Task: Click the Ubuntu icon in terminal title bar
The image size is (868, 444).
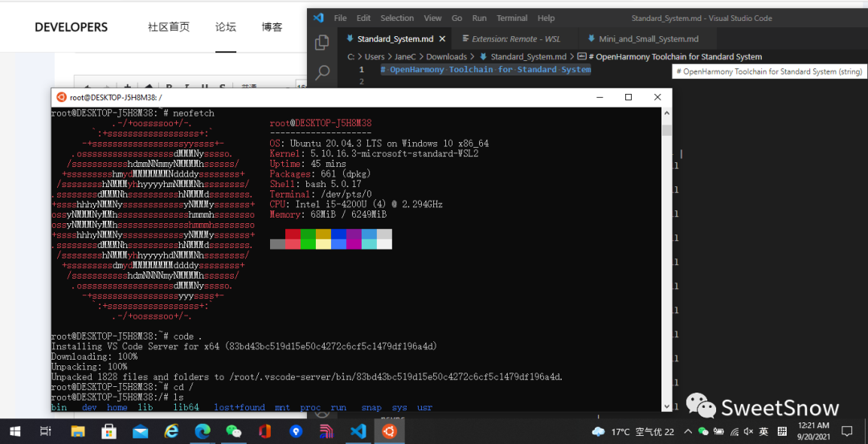Action: (x=61, y=97)
